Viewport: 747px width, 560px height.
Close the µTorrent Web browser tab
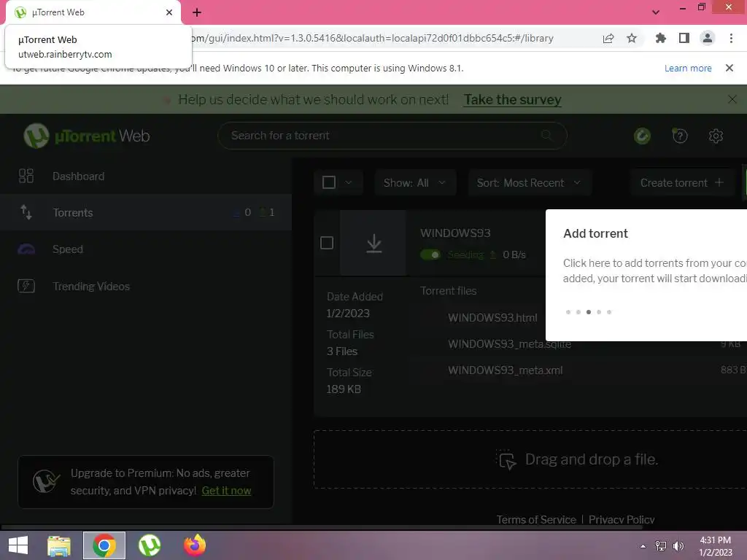[169, 12]
